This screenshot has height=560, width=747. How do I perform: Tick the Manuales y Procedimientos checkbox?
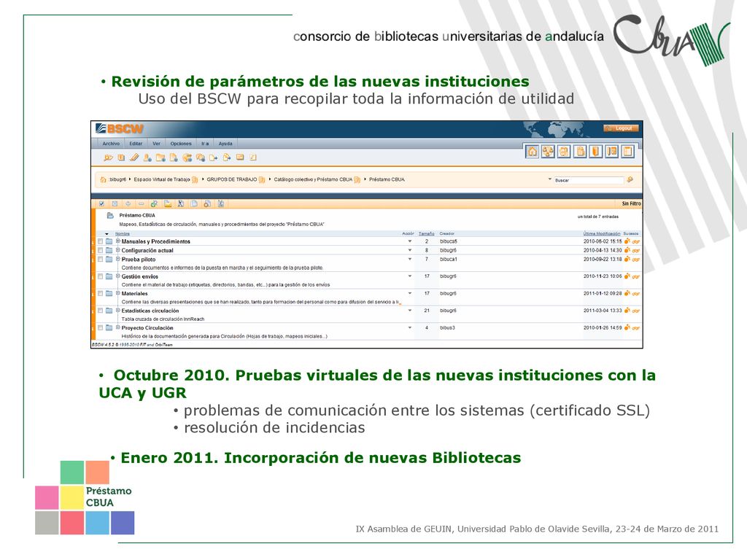click(100, 241)
